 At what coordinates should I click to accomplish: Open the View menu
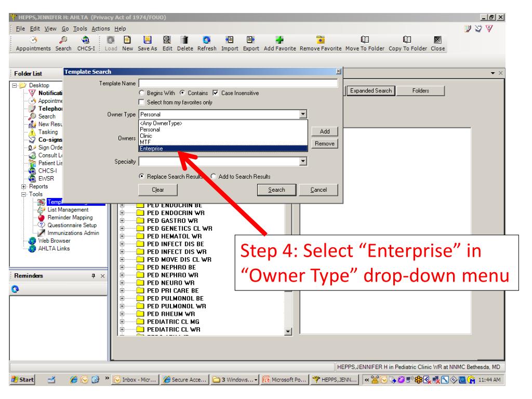pos(50,29)
